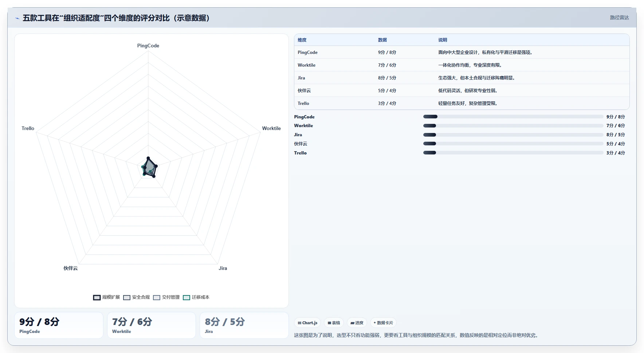Click the Trello progress bar

click(513, 153)
